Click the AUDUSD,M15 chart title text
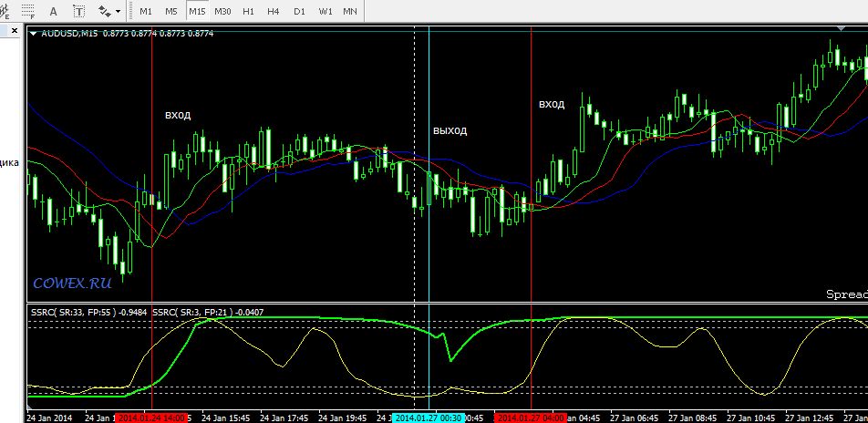Screen dimensions: 868x423 68,34
